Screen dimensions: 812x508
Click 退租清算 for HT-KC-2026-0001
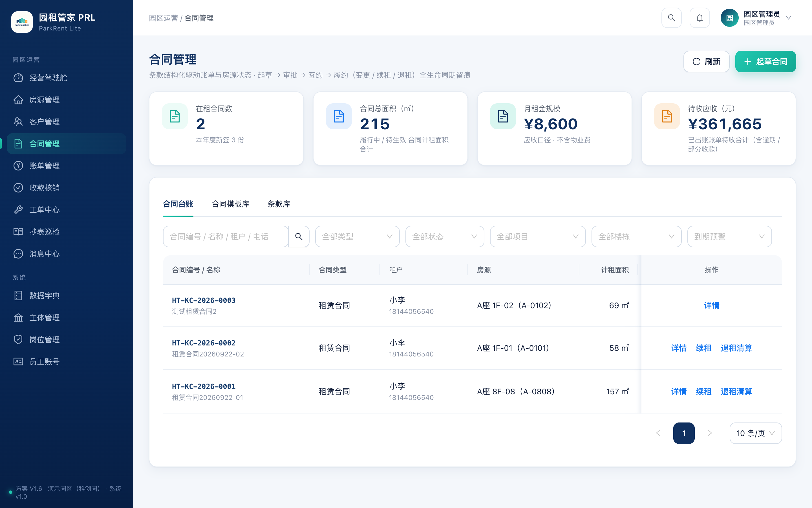tap(736, 391)
